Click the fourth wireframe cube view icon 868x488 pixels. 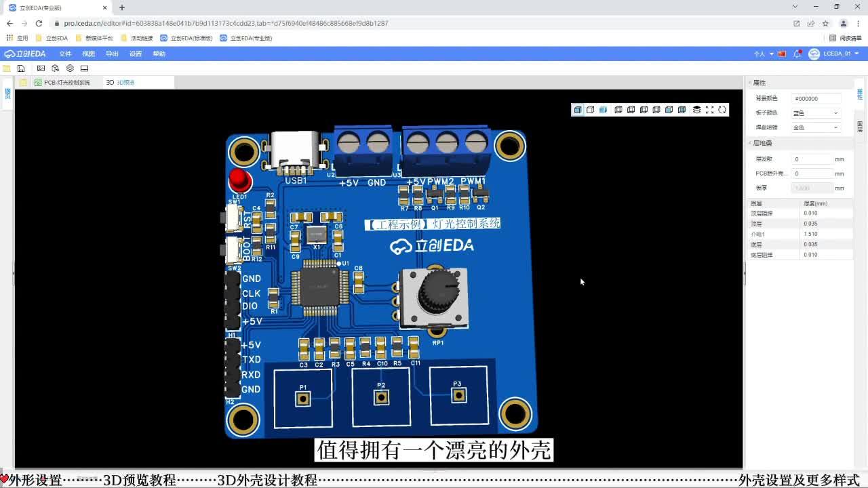point(618,110)
